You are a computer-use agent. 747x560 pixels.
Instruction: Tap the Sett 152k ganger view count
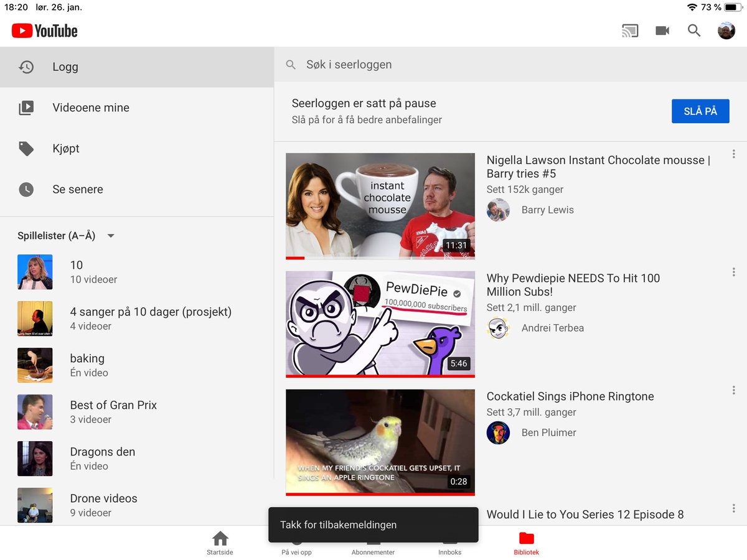(x=525, y=189)
